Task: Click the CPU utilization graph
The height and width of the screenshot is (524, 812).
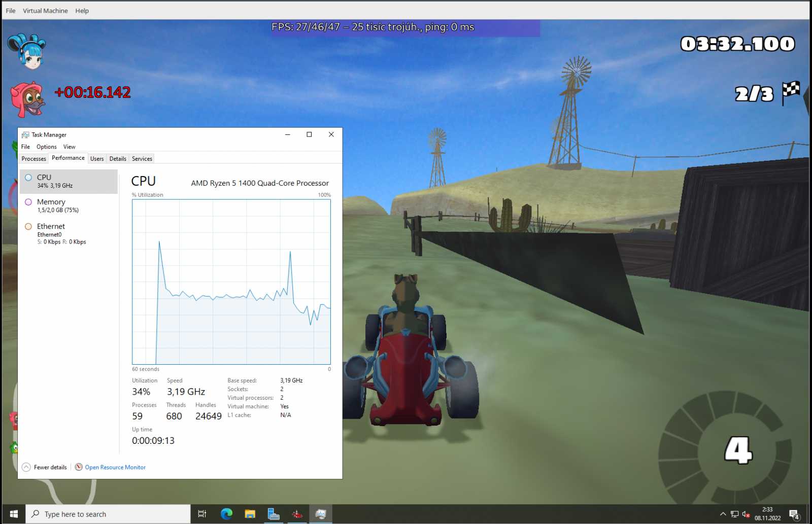Action: pos(231,282)
